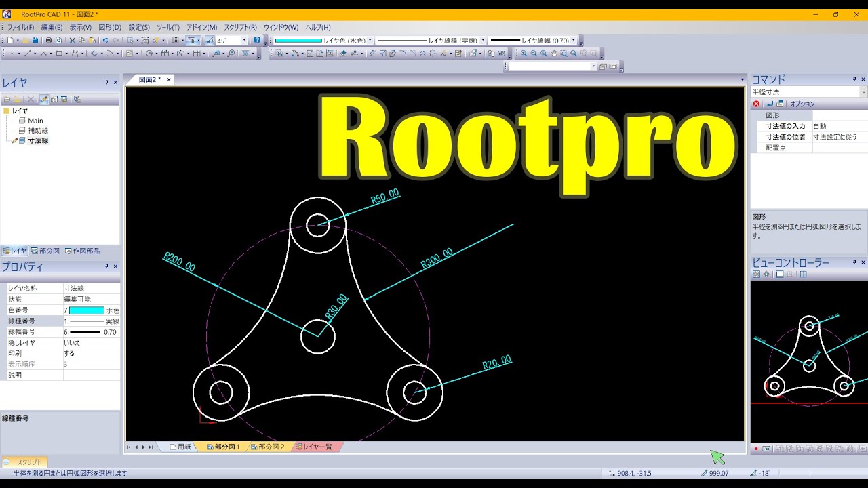This screenshot has width=868, height=488.
Task: Click the View Controller preview thumbnail
Action: [809, 361]
